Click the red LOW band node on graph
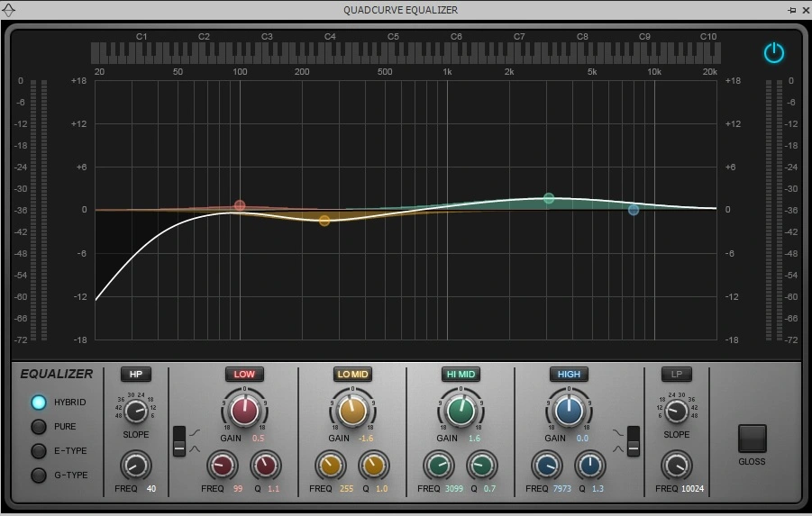Screen dimensions: 812x516 coord(240,206)
